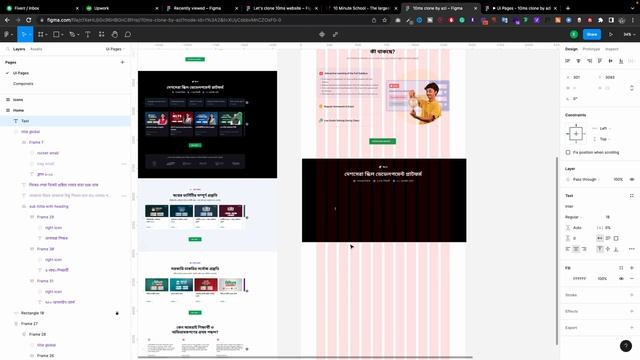Open the Figma main menu icon
Viewport: 640px width, 360px height.
[7, 35]
